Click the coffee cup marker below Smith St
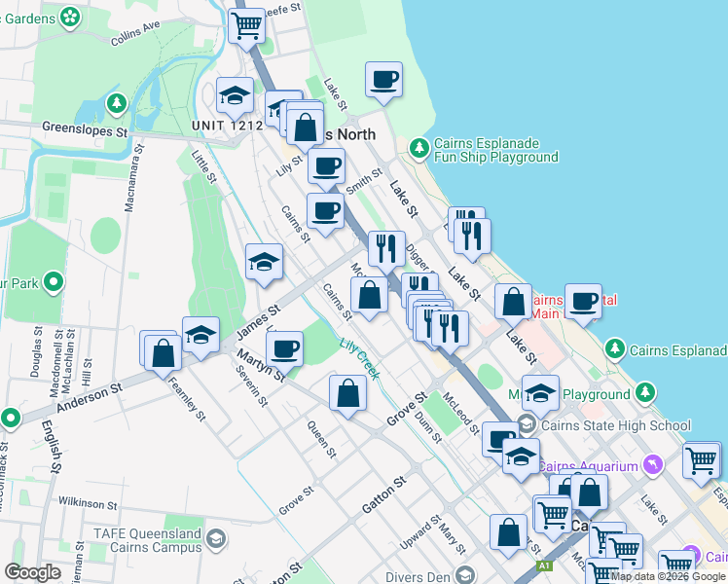The image size is (728, 584). tap(325, 212)
